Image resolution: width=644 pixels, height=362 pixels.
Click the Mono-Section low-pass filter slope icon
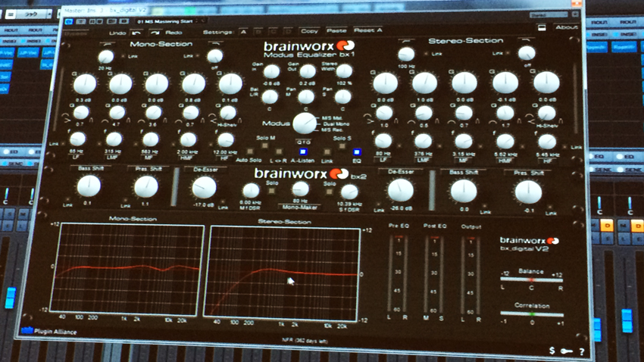tap(215, 42)
